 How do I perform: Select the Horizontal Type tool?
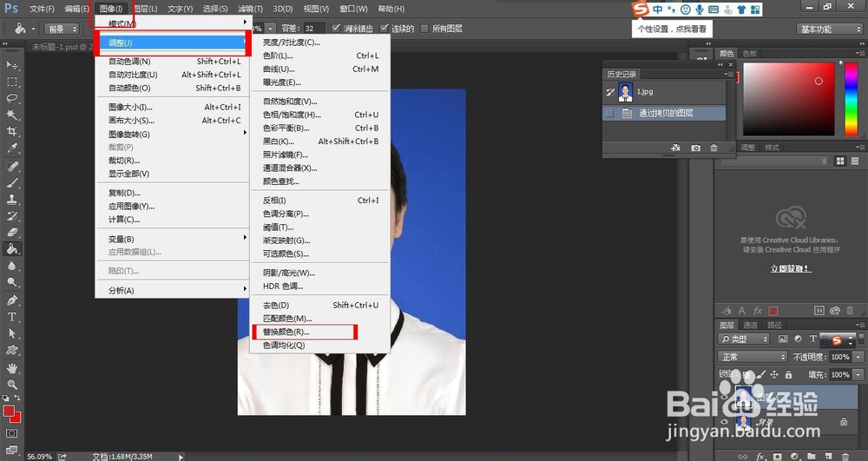coord(12,317)
